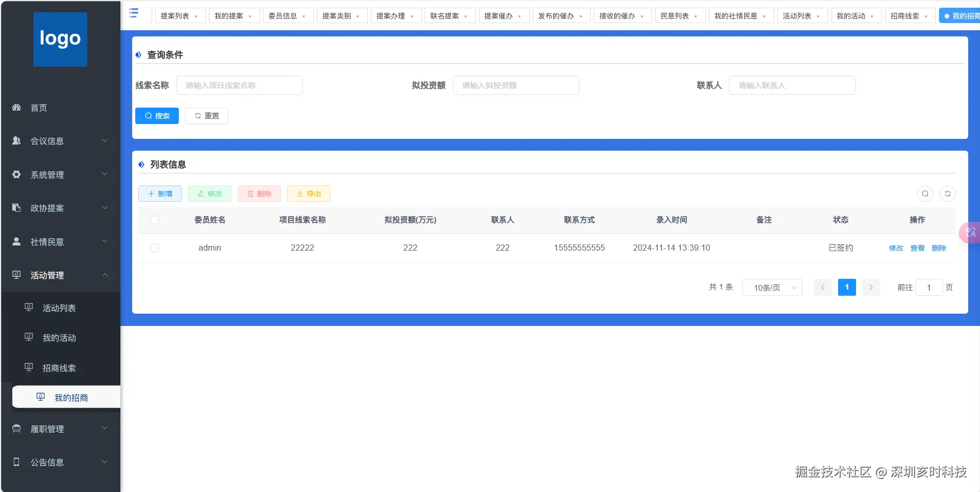The width and height of the screenshot is (980, 492).
Task: Click the 活动列表 submenu icon
Action: pos(29,307)
